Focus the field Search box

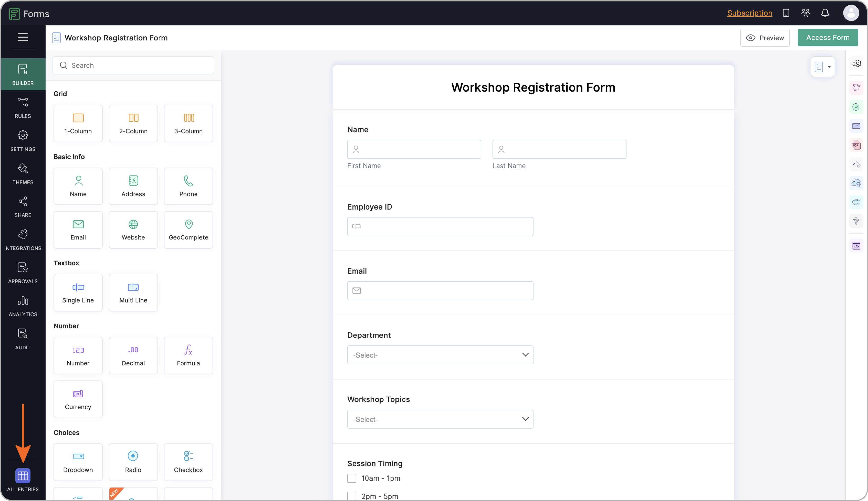point(133,66)
